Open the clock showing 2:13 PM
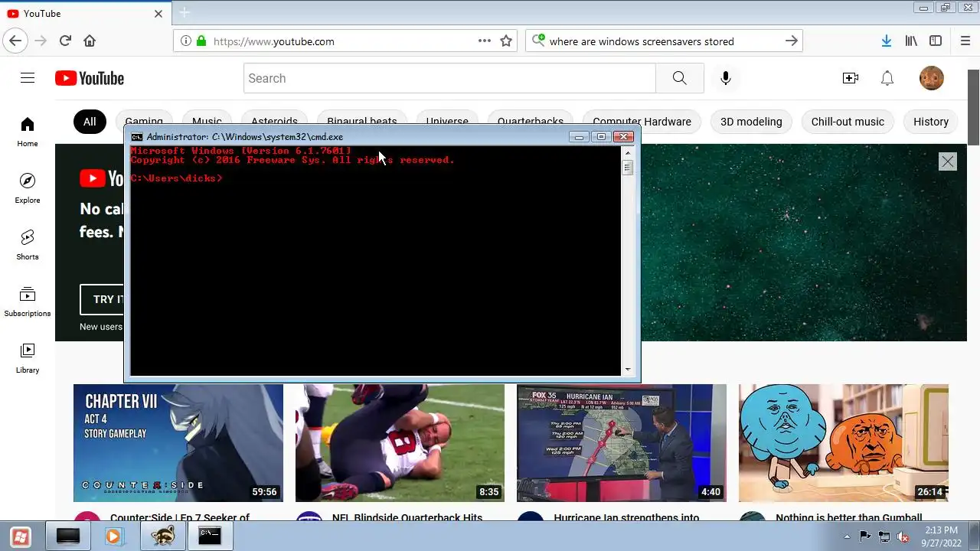Viewport: 980px width, 551px height. click(941, 536)
